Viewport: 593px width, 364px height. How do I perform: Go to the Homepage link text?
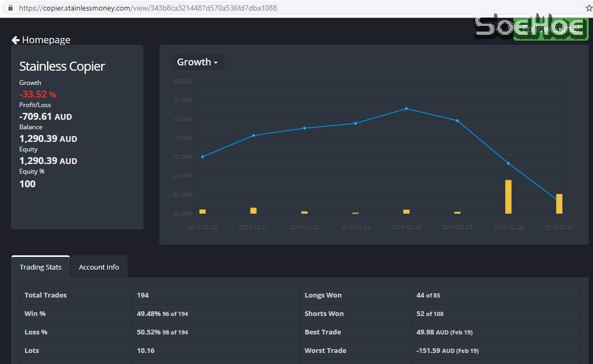(46, 40)
